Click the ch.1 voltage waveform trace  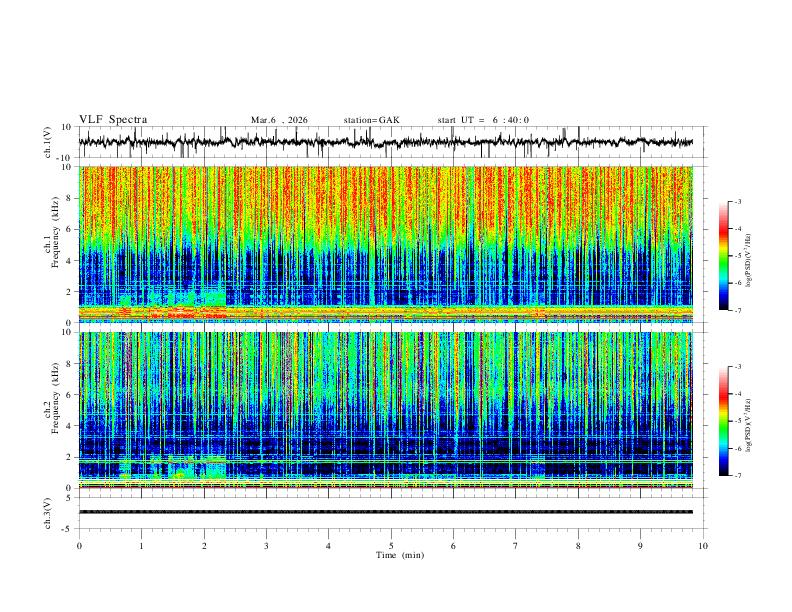click(386, 142)
